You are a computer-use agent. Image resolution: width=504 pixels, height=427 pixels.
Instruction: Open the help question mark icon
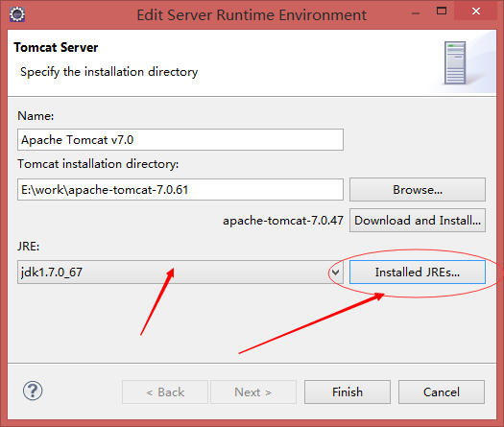click(33, 391)
